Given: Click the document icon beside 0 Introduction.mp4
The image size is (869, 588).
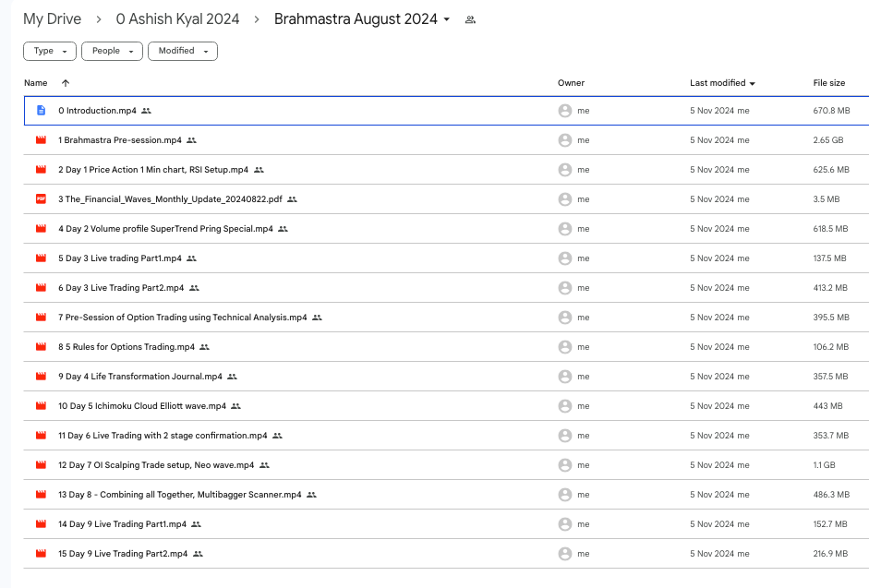Looking at the screenshot, I should click(41, 111).
